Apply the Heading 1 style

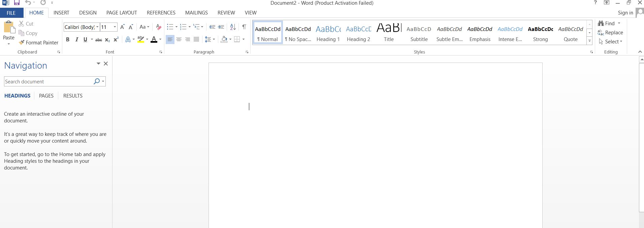coord(328,32)
